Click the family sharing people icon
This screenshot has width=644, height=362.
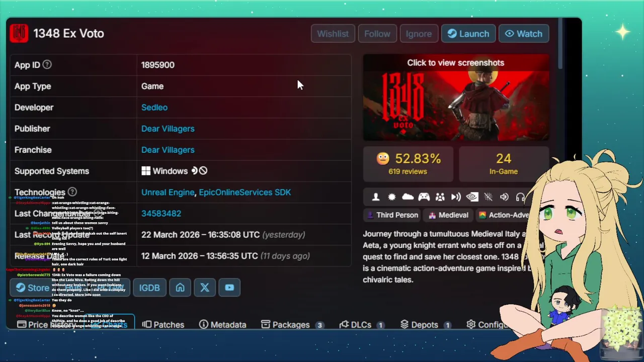click(440, 197)
